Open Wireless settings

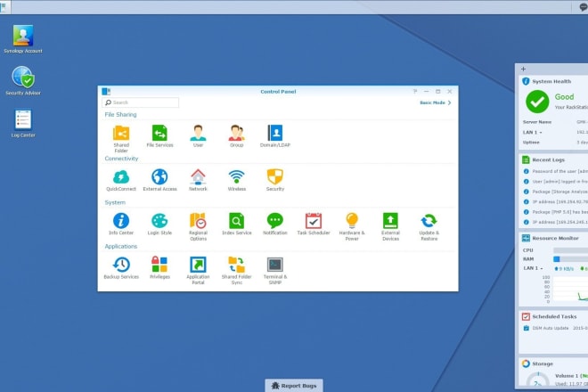click(x=237, y=180)
